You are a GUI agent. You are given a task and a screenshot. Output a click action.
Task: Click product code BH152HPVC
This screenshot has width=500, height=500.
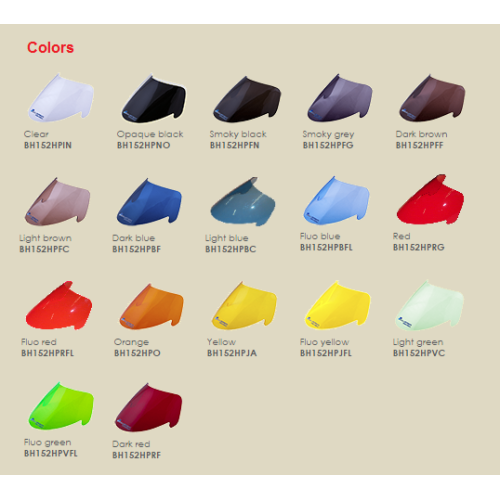pos(419,353)
